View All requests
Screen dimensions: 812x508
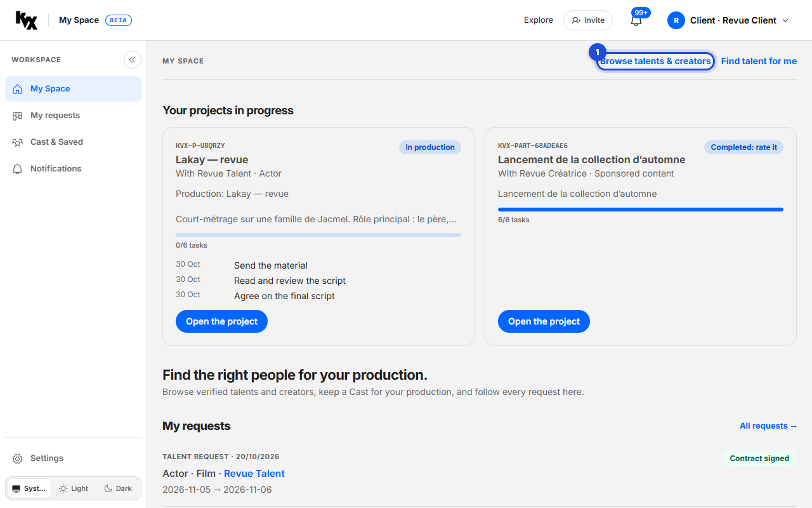(x=768, y=426)
